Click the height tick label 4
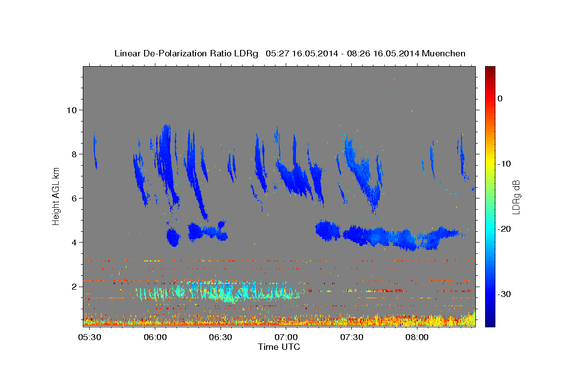This screenshot has width=588, height=392. (x=74, y=242)
